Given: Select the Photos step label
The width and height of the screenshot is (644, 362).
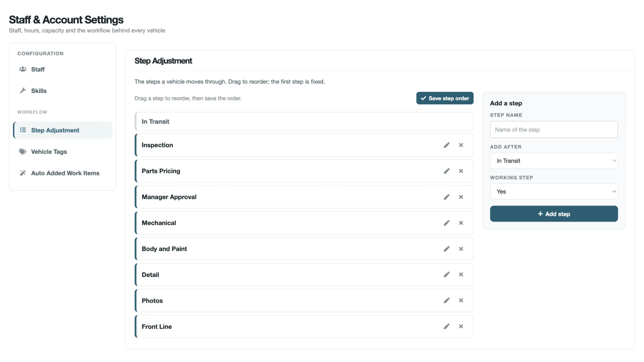Looking at the screenshot, I should [x=152, y=301].
